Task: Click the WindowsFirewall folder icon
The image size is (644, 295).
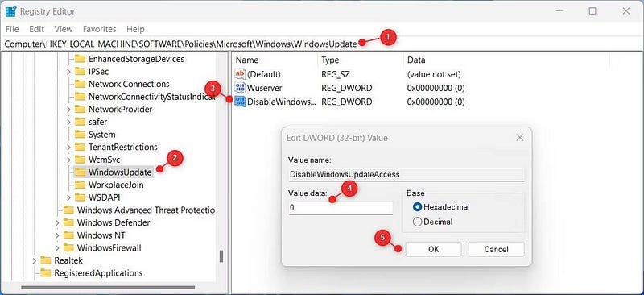Action: 68,247
